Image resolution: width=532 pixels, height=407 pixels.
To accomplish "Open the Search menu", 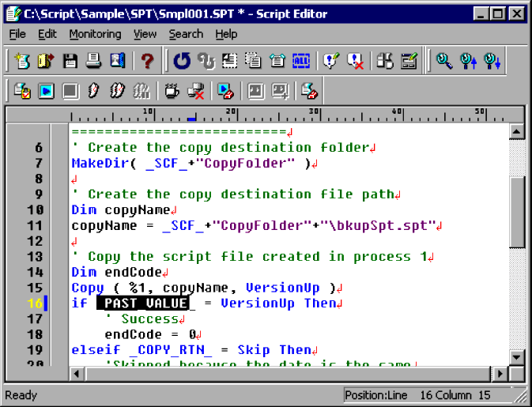I will pos(186,34).
